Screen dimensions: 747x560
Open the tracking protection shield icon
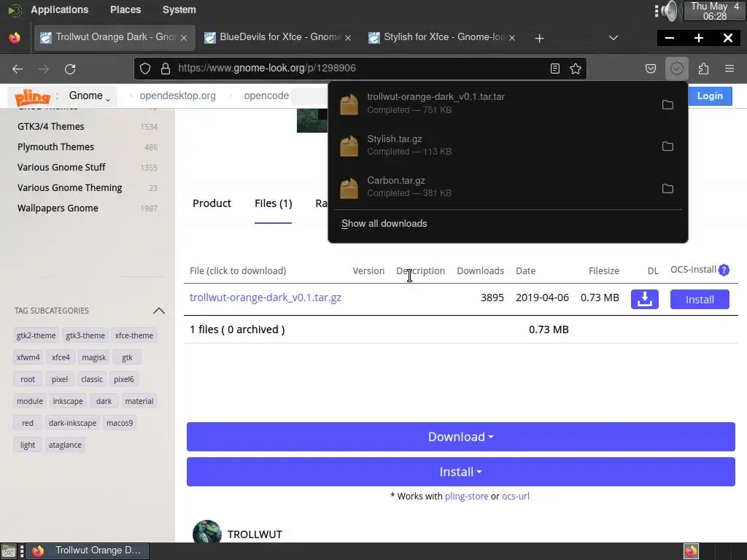tap(145, 69)
